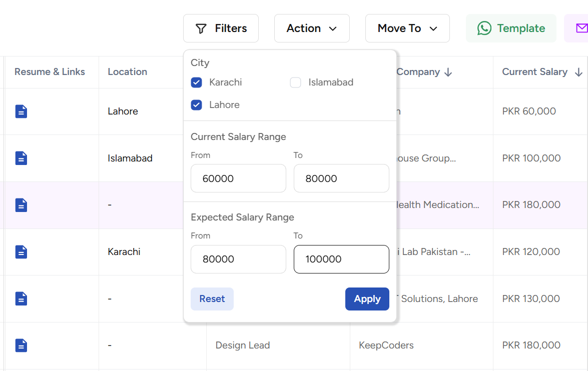Click Current Salary Range From field
Viewport: 588px width, 371px height.
coord(238,178)
